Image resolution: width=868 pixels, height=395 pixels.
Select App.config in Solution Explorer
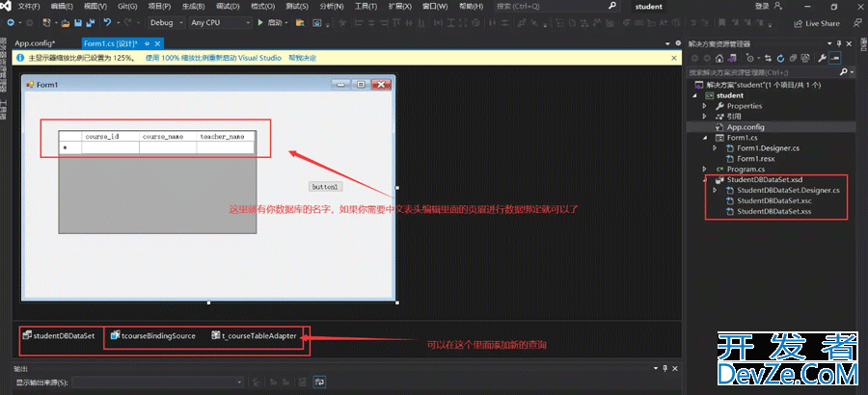click(x=746, y=126)
